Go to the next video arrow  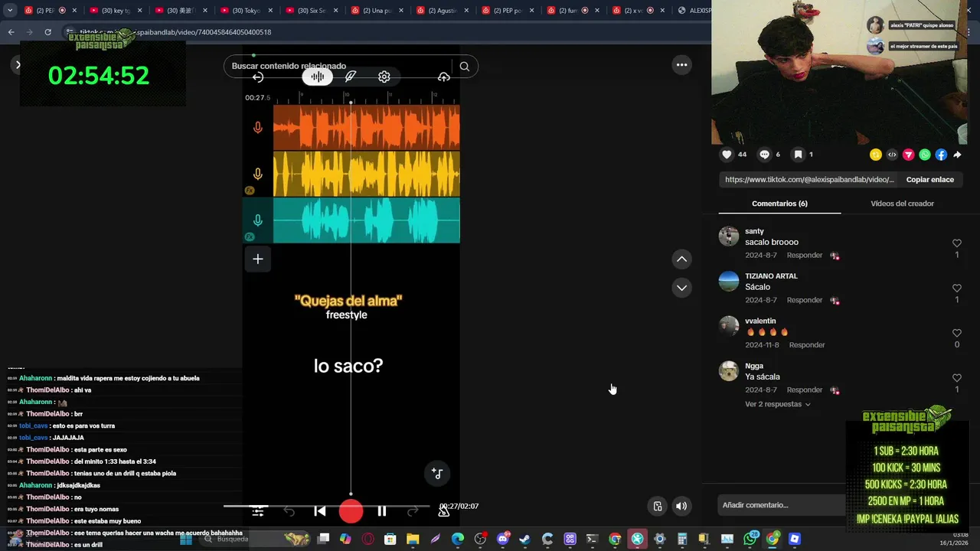pyautogui.click(x=681, y=288)
